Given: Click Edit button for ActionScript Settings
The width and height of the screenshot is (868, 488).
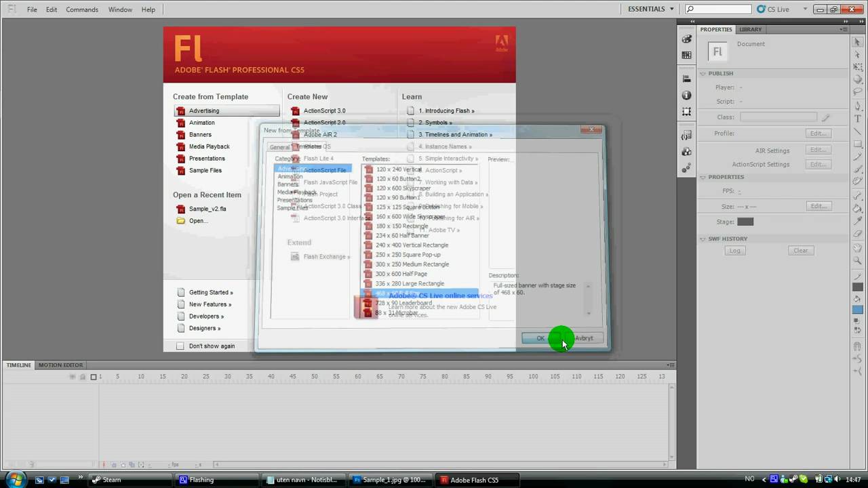Looking at the screenshot, I should pyautogui.click(x=818, y=164).
